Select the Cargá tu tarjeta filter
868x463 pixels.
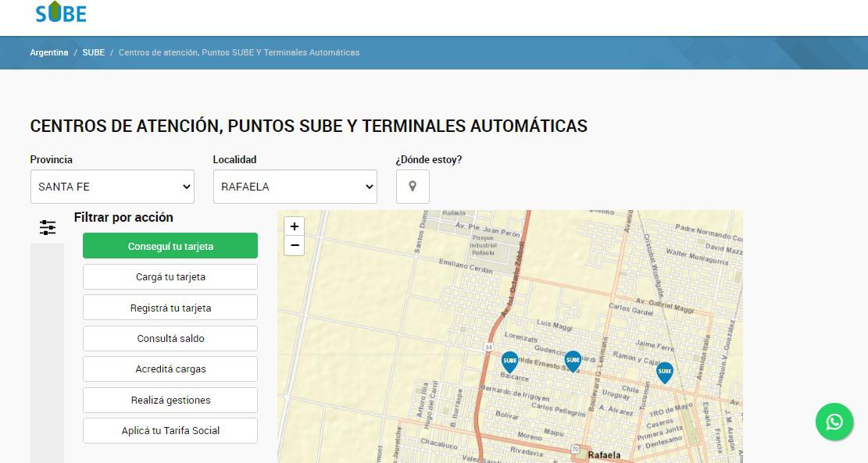tap(170, 276)
